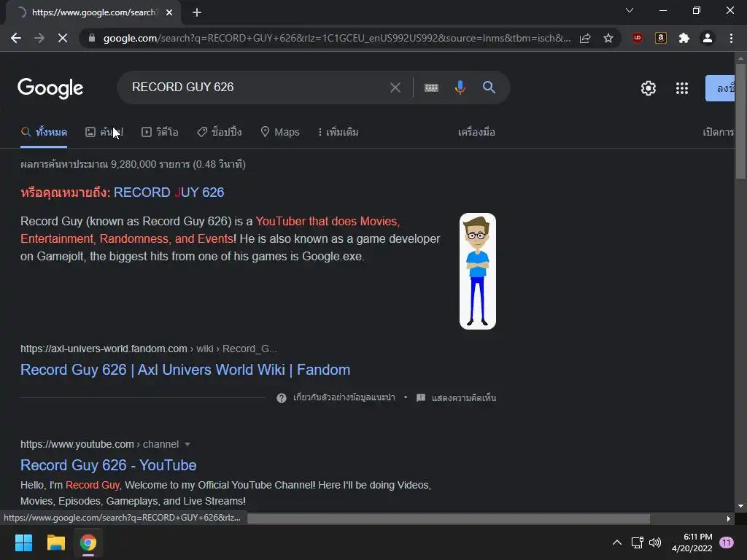Open the volume tray icon
The height and width of the screenshot is (560, 747).
point(655,542)
